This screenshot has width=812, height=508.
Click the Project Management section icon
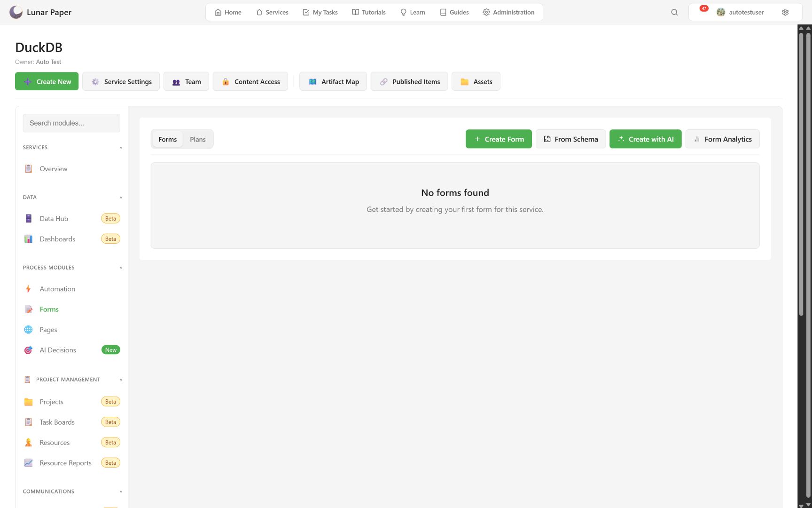[x=27, y=380]
